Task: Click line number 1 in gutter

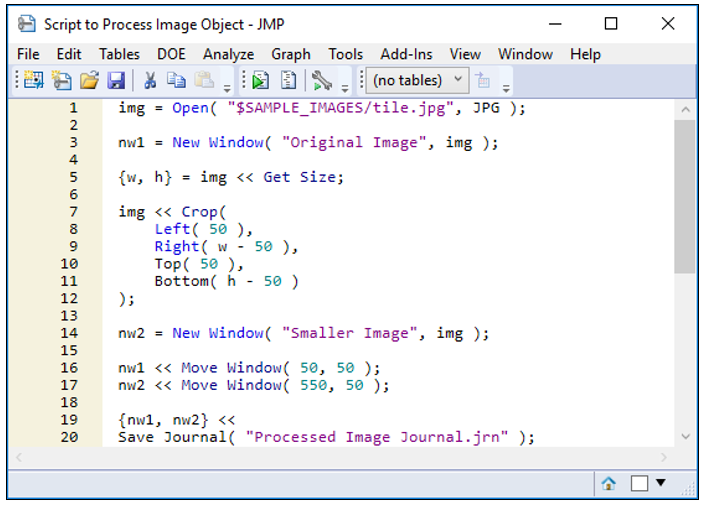Action: tap(73, 108)
